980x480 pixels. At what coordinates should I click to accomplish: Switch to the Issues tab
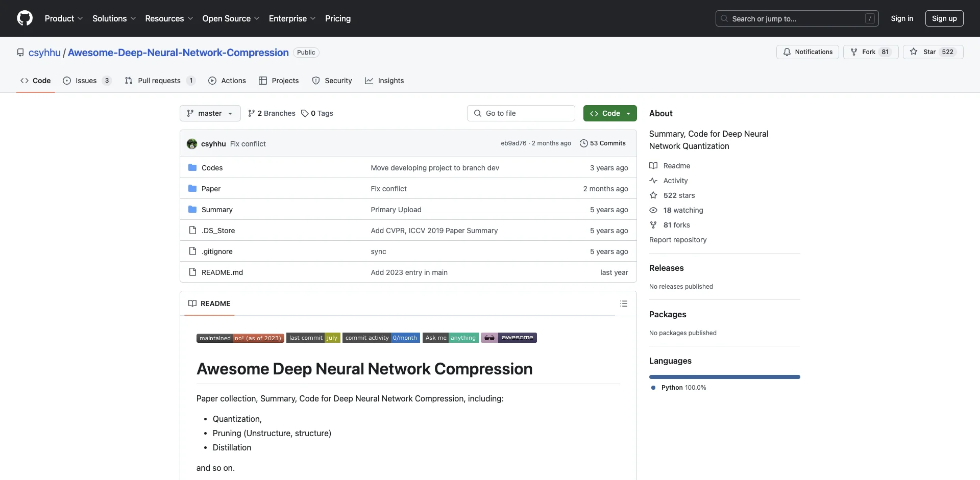click(x=87, y=81)
